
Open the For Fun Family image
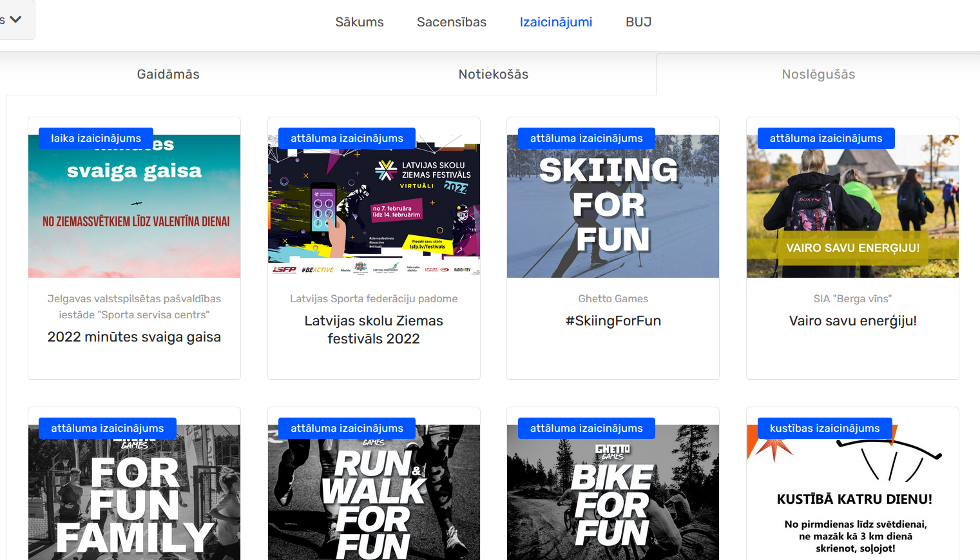(x=134, y=492)
